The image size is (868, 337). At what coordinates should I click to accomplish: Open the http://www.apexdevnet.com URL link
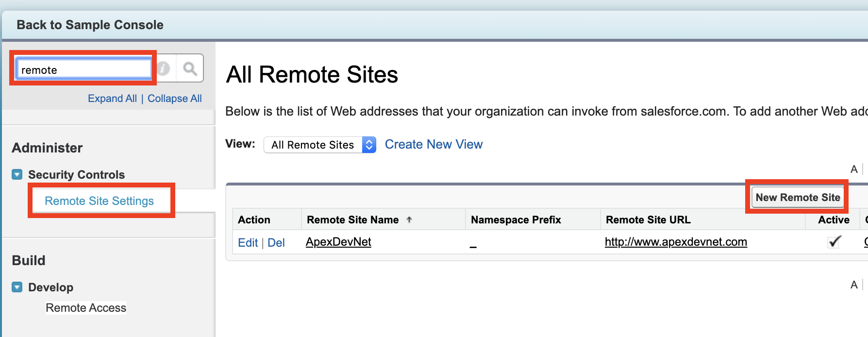pyautogui.click(x=676, y=242)
